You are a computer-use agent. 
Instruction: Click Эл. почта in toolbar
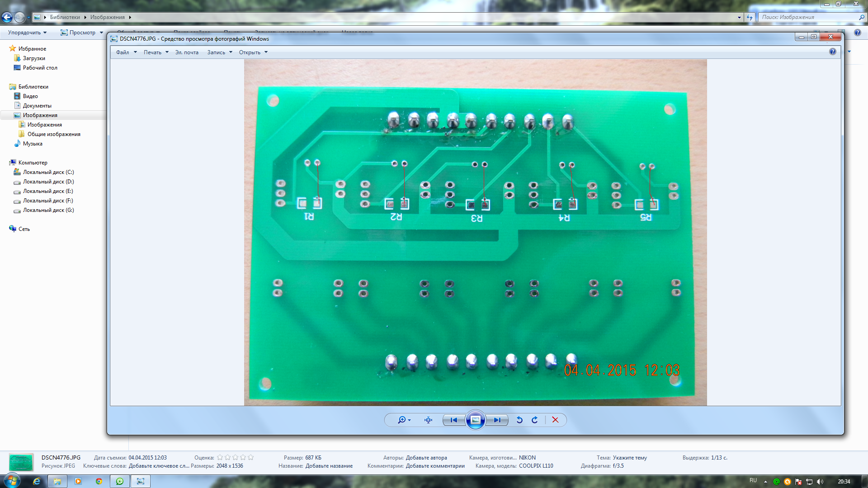(x=187, y=52)
